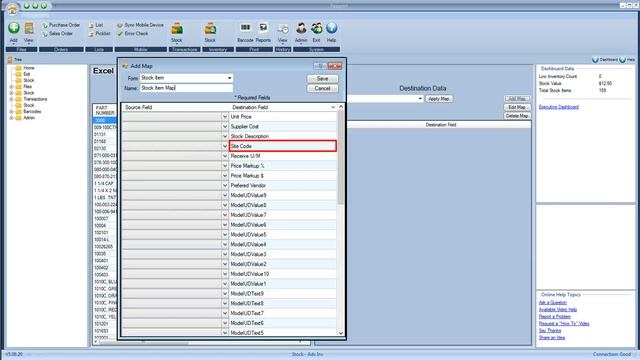
Task: Click the small Help icon beside Dashboard
Action: point(622,60)
